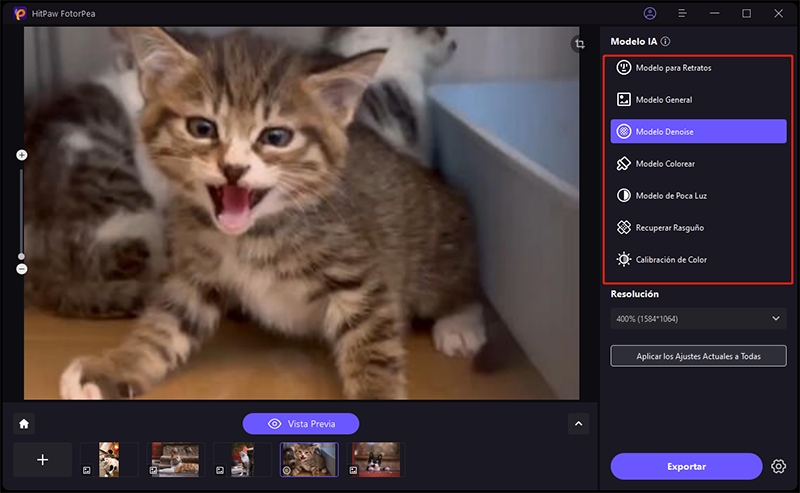
Task: Add a new image with plus button
Action: click(42, 460)
